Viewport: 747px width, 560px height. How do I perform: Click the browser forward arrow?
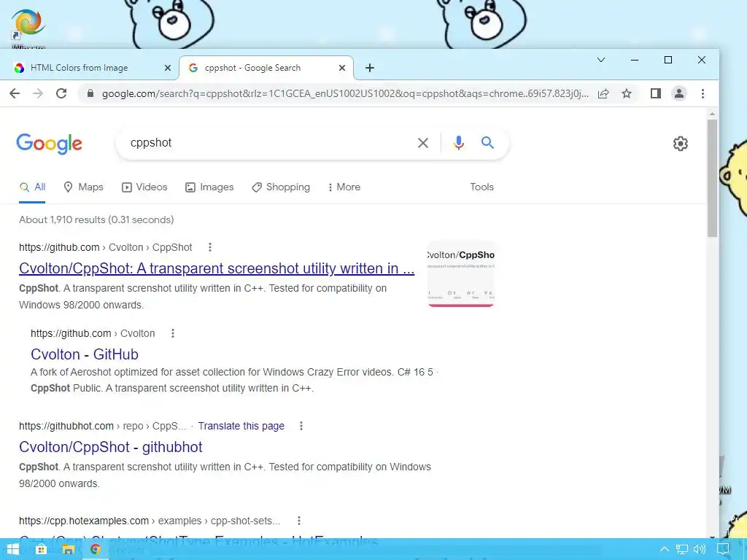coord(38,93)
